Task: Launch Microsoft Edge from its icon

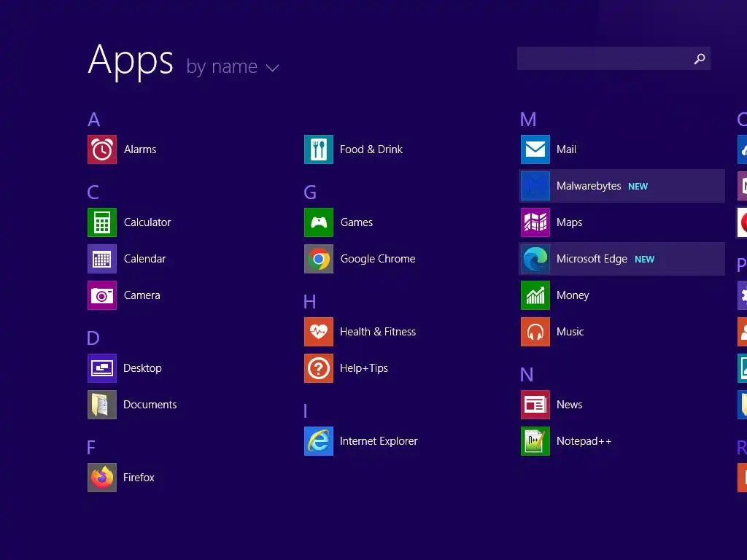Action: click(535, 259)
